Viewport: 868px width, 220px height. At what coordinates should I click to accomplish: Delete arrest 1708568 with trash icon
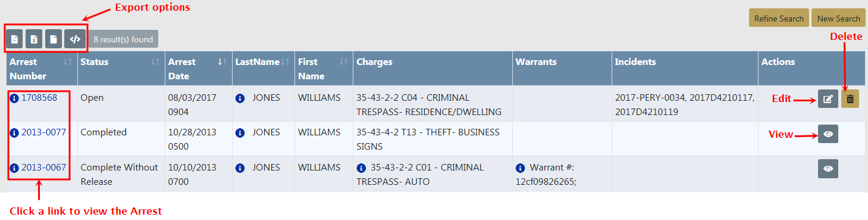coord(850,99)
